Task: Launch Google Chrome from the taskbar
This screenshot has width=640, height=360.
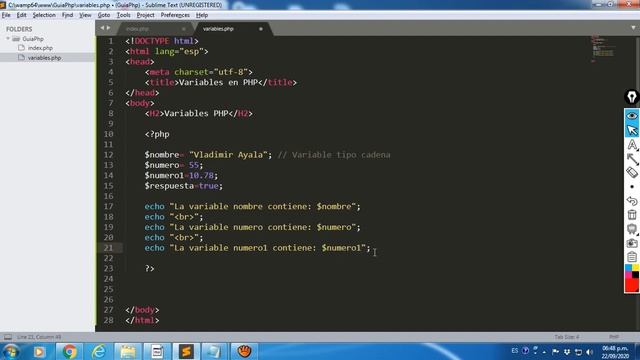Action: 69,351
